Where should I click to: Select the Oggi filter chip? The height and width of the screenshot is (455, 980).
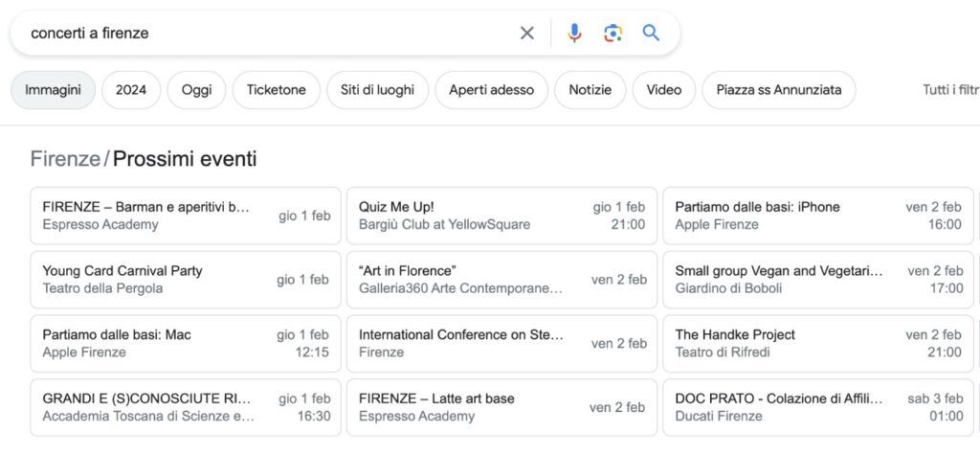click(x=196, y=90)
